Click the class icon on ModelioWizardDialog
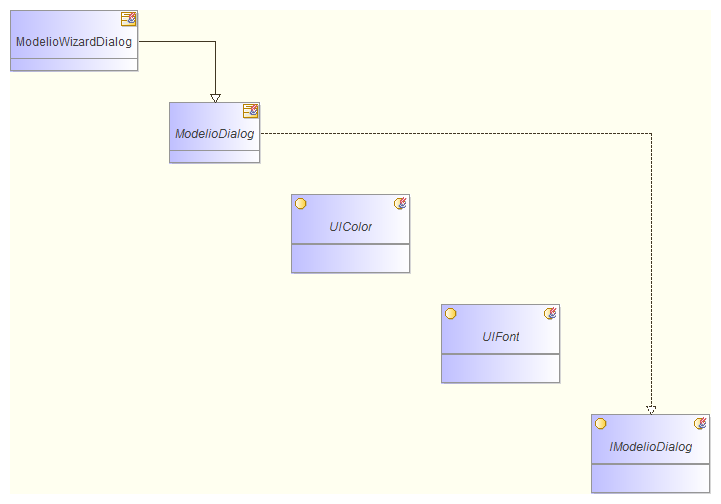This screenshot has width=721, height=504. pos(128,18)
